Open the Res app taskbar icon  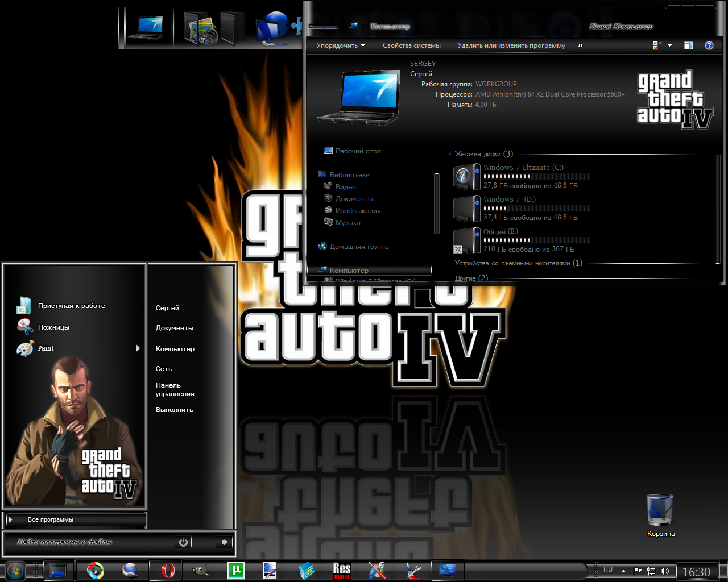(342, 570)
